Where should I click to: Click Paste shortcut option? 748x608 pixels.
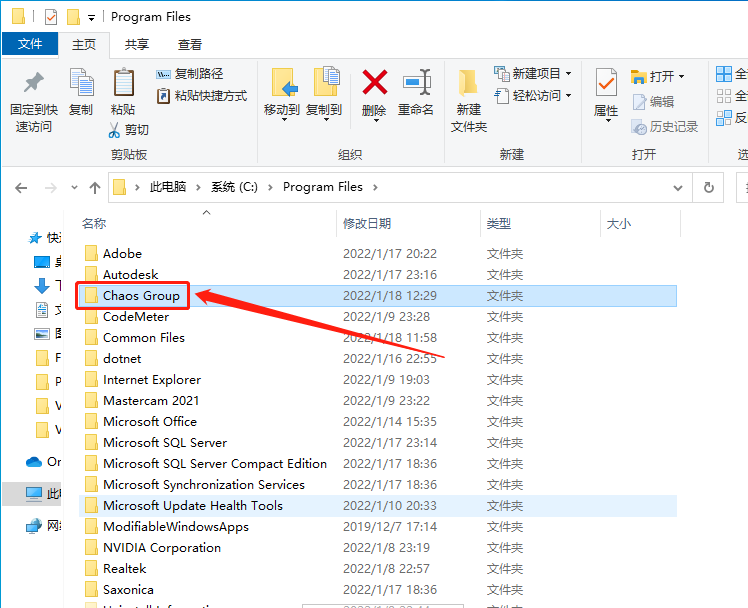pyautogui.click(x=202, y=96)
